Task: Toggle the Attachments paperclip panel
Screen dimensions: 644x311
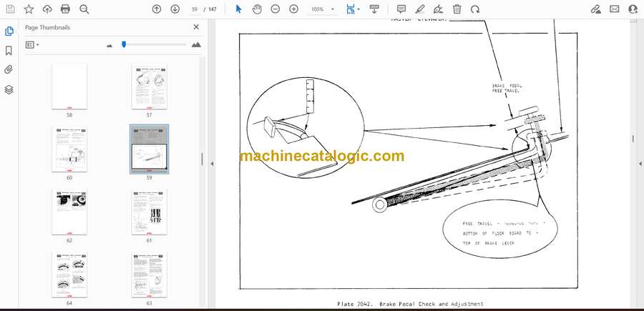Action: pyautogui.click(x=9, y=70)
